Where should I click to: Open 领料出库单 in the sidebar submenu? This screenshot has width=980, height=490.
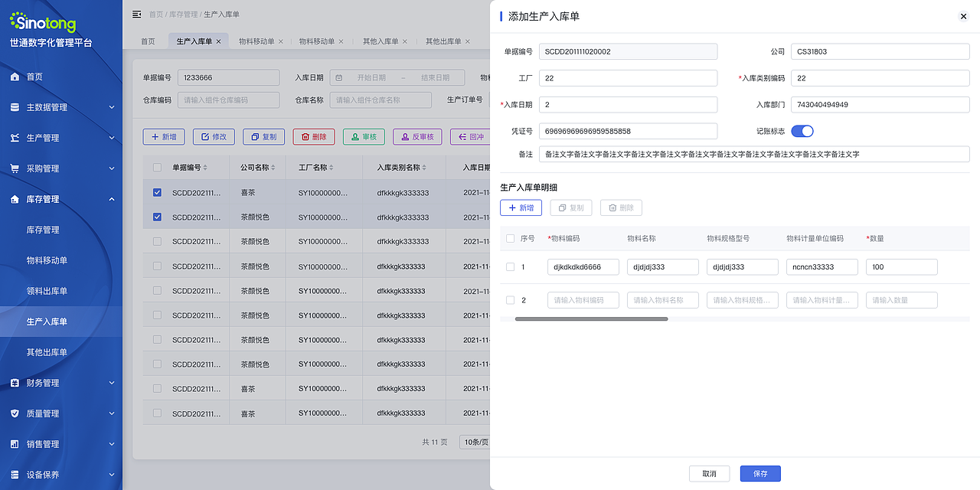47,291
